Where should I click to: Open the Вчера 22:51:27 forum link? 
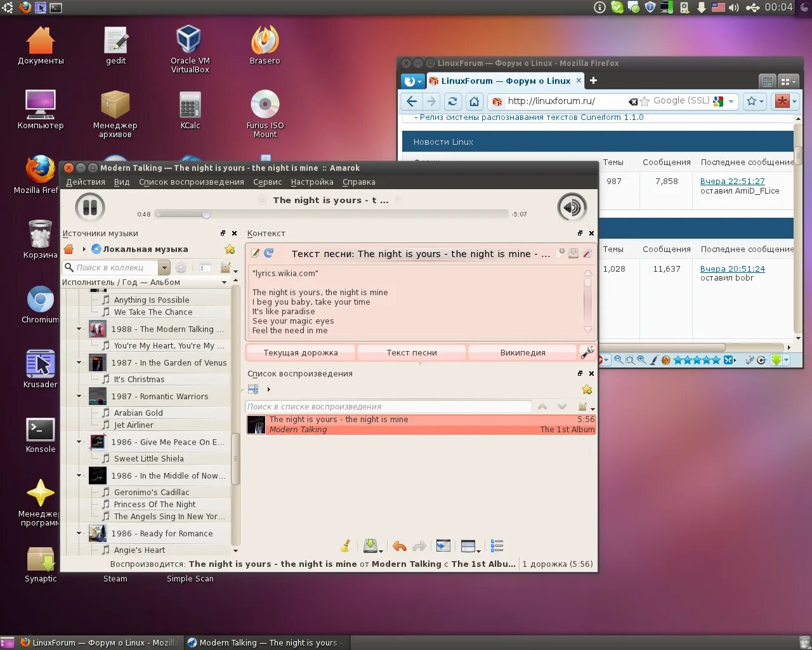(x=733, y=181)
